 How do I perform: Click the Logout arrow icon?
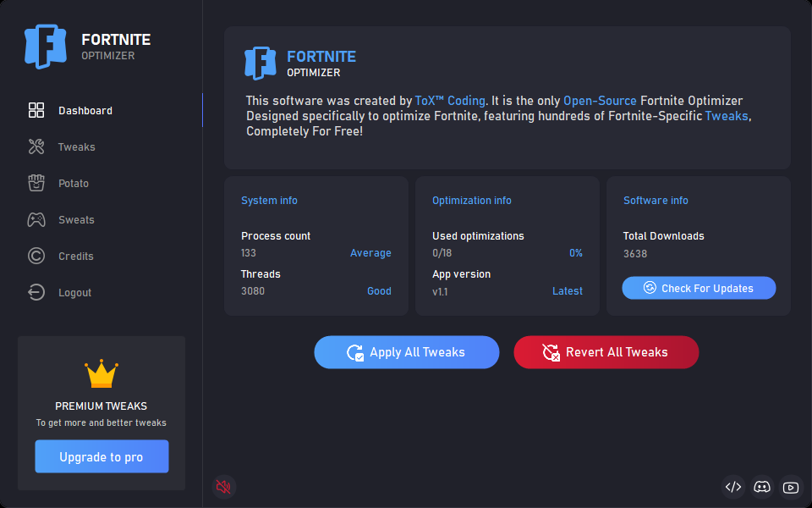[36, 292]
